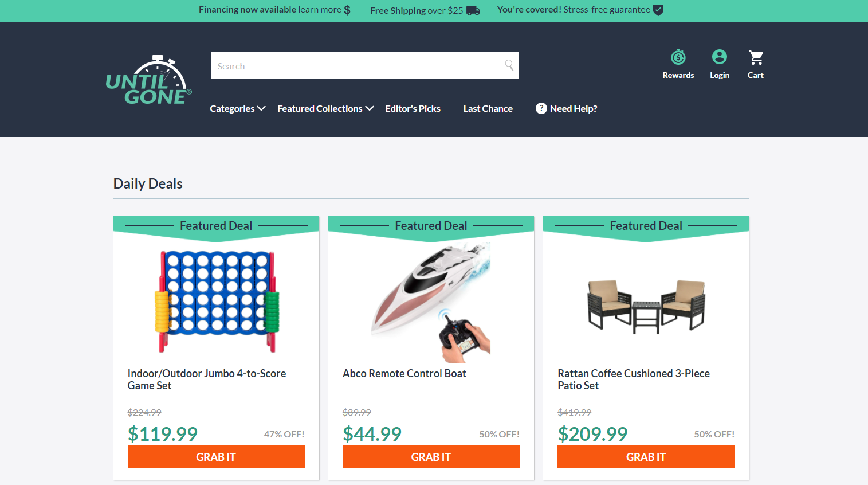Viewport: 868px width, 485px height.
Task: Click the stress-free guarantee shield icon
Action: click(658, 10)
